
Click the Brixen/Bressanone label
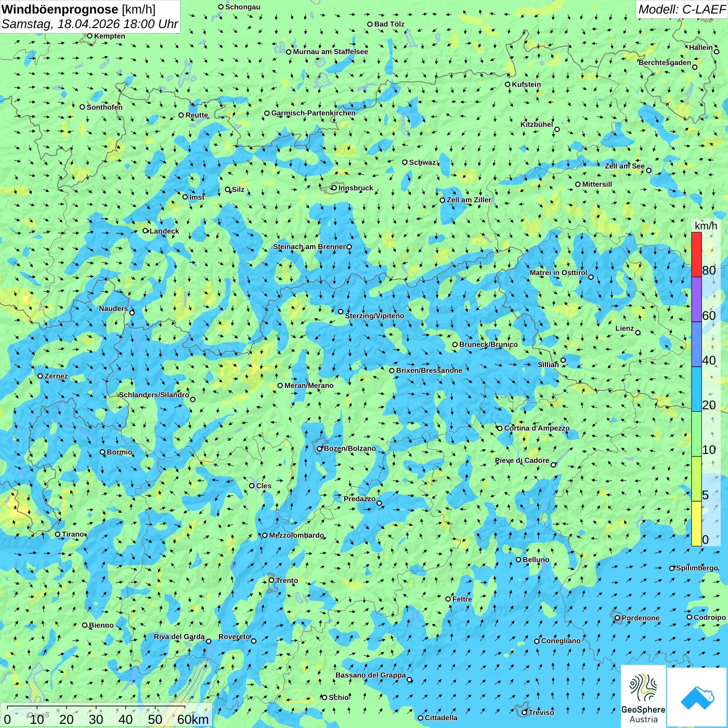click(429, 370)
